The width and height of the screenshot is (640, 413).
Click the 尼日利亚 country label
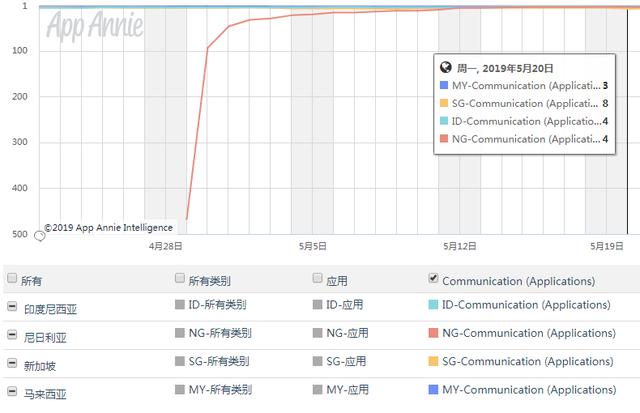[45, 337]
